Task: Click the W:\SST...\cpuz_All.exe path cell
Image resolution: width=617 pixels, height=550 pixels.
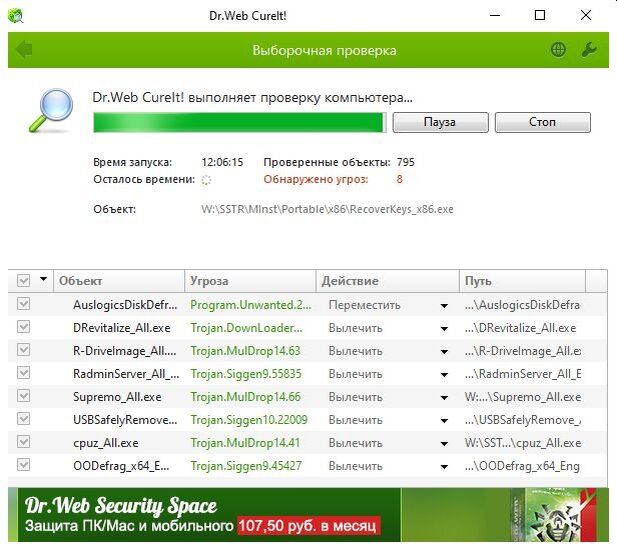Action: (x=523, y=443)
